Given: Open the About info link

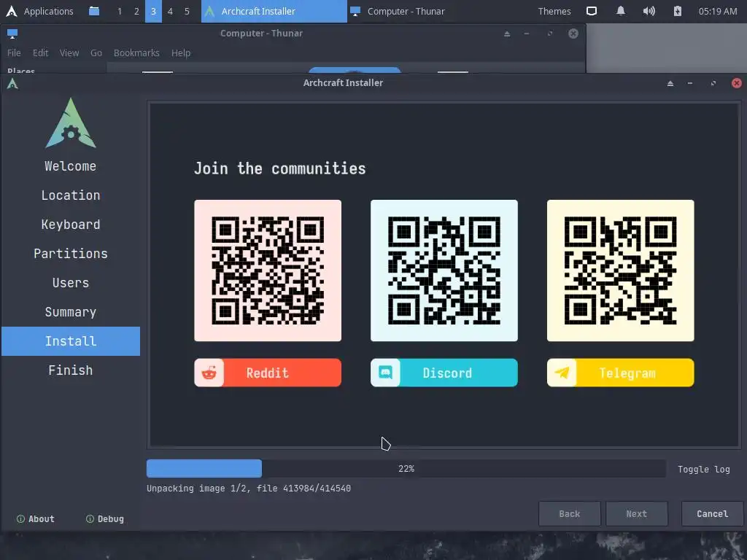Looking at the screenshot, I should pyautogui.click(x=36, y=519).
